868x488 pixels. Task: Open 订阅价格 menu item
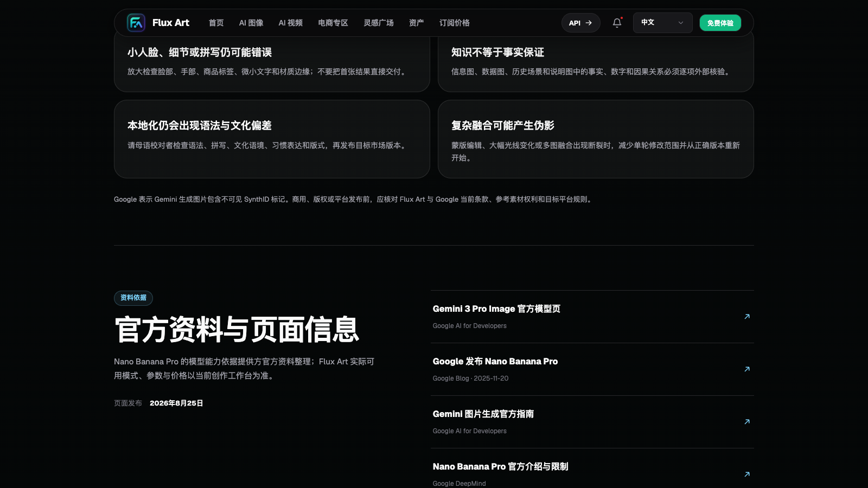(455, 23)
